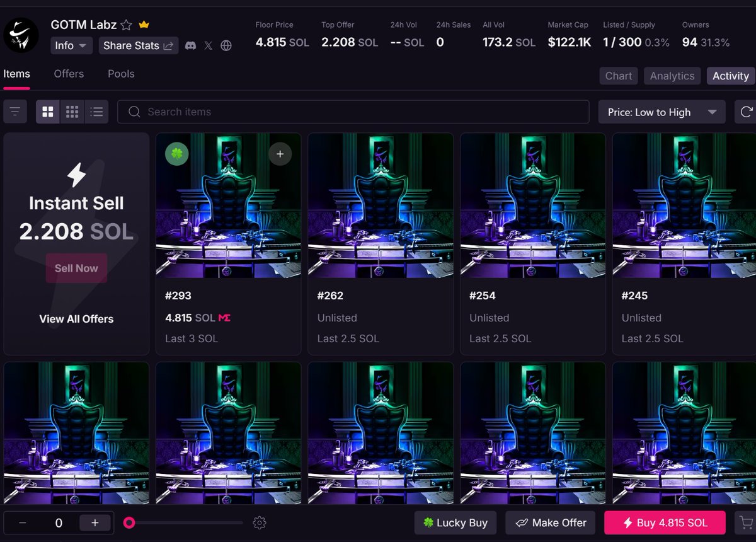This screenshot has height=542, width=756.
Task: Increase sweep count with plus button
Action: [95, 522]
